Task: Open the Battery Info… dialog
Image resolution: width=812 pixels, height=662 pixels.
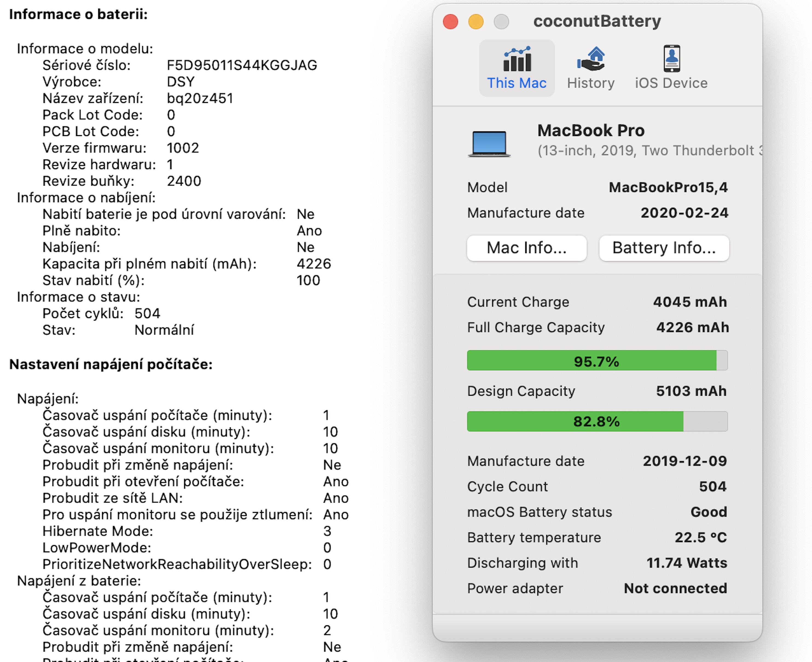Action: [664, 248]
